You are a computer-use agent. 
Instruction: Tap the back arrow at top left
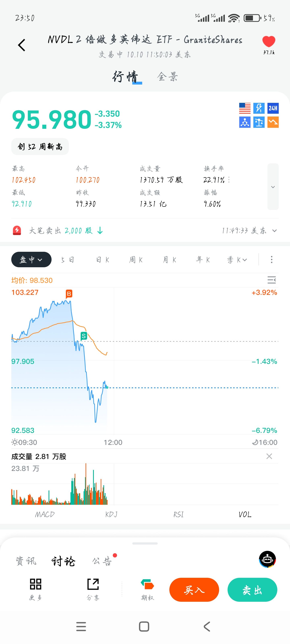[22, 45]
